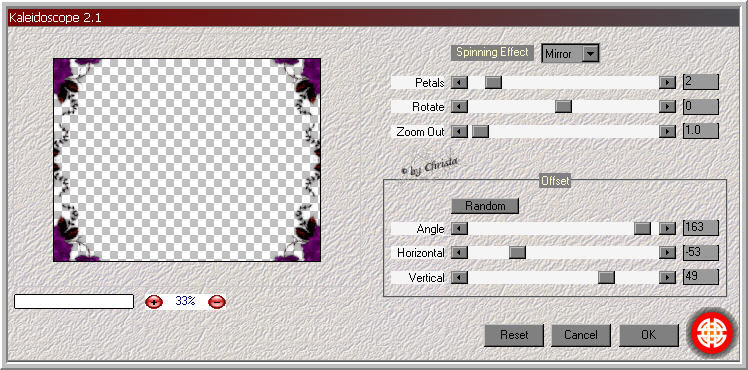
Task: Click the Random offset button
Action: coord(485,206)
